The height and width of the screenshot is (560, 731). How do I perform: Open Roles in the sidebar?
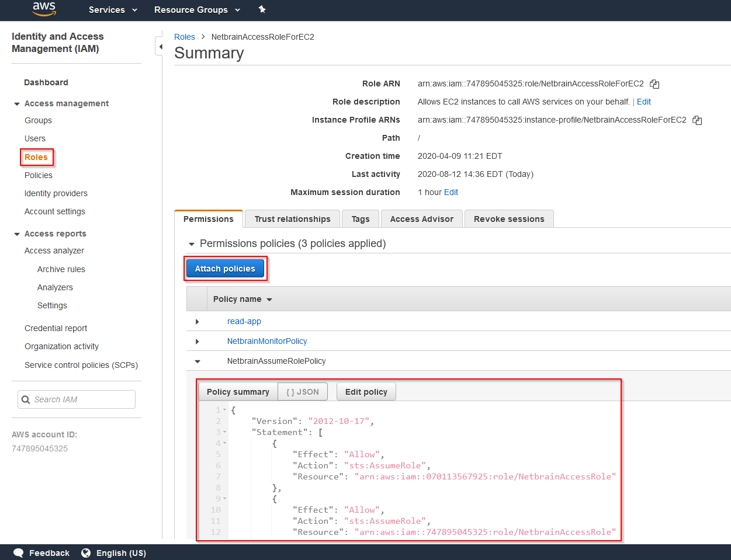tap(36, 157)
